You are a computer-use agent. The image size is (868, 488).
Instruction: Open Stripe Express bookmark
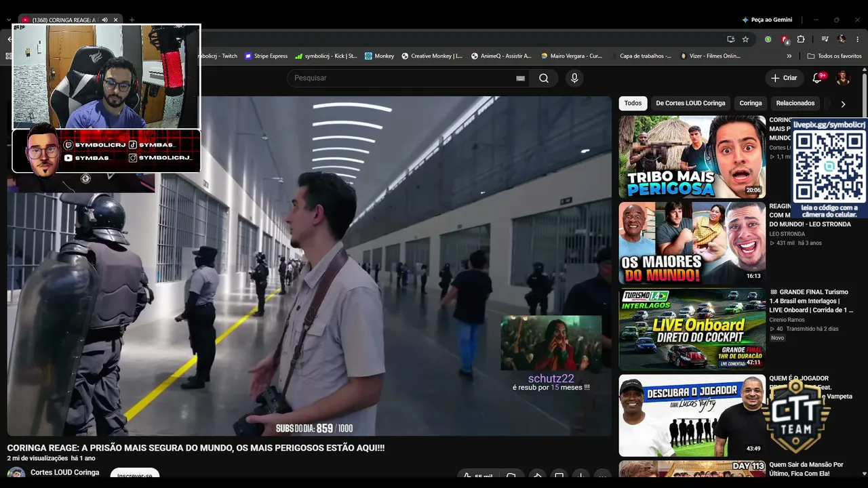266,56
